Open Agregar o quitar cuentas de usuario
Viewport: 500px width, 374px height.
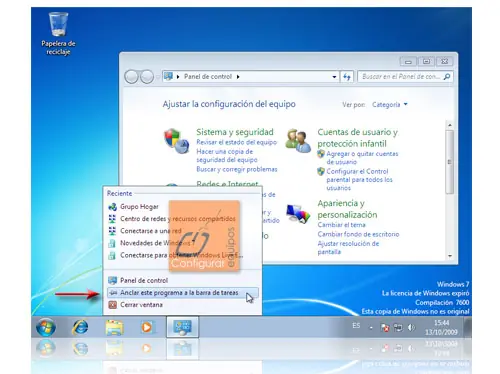pyautogui.click(x=362, y=158)
